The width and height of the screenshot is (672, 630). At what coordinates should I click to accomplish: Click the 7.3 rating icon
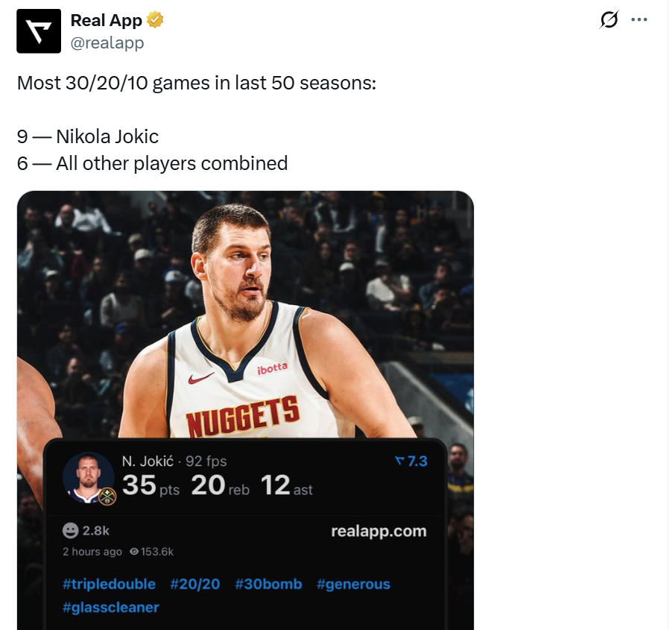[399, 462]
